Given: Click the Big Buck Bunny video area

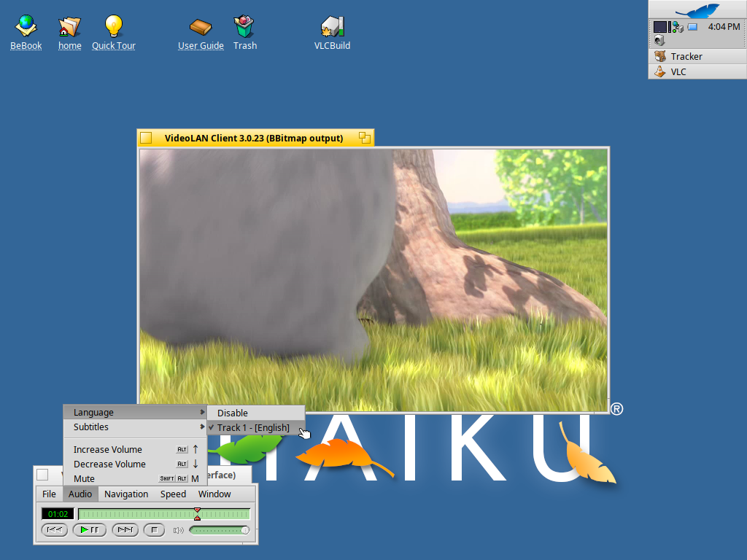Looking at the screenshot, I should click(374, 280).
